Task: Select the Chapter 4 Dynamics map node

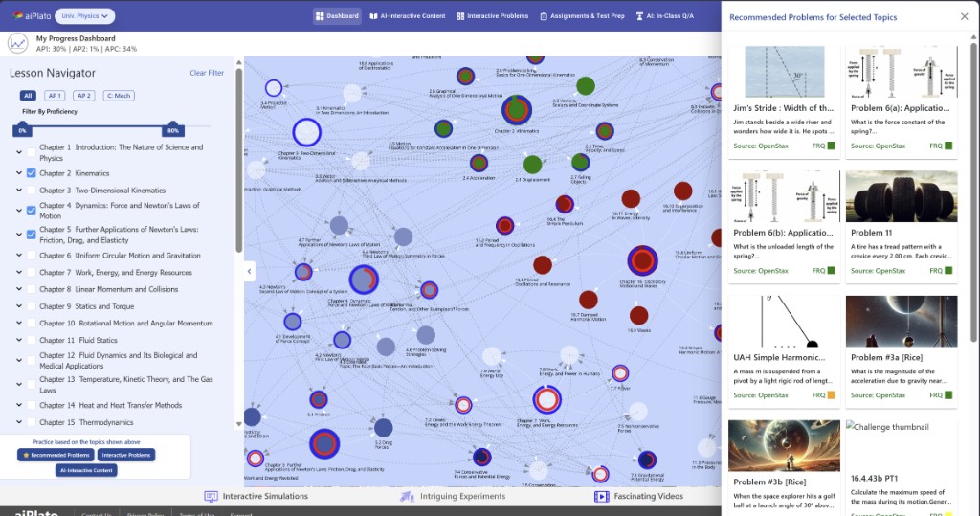Action: (x=364, y=280)
